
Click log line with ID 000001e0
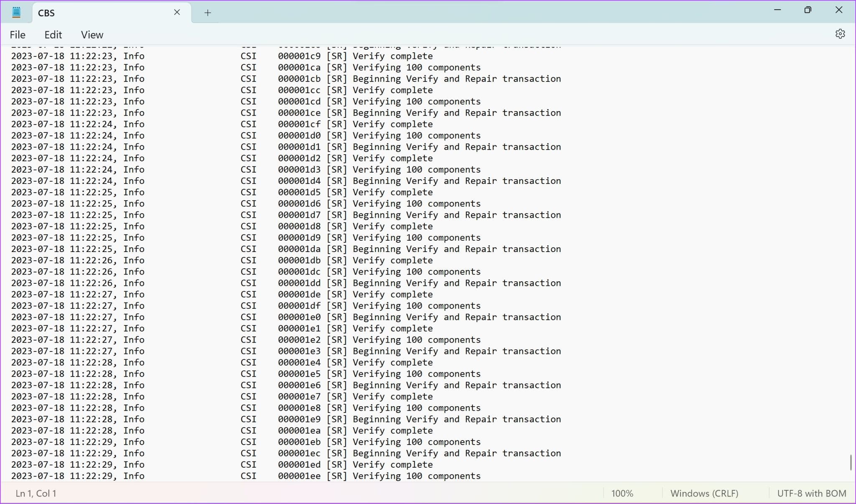tap(286, 317)
